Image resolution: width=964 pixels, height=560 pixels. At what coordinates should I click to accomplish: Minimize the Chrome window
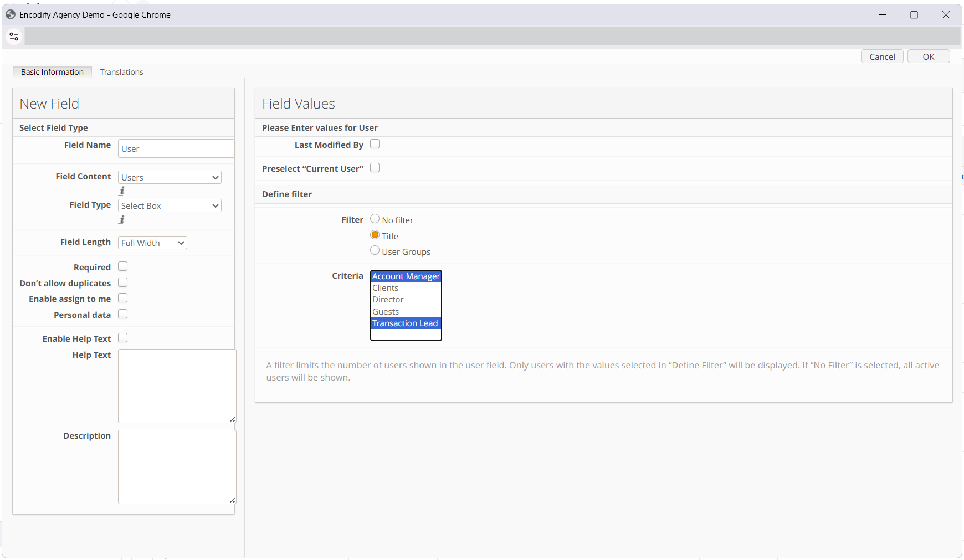pyautogui.click(x=883, y=15)
